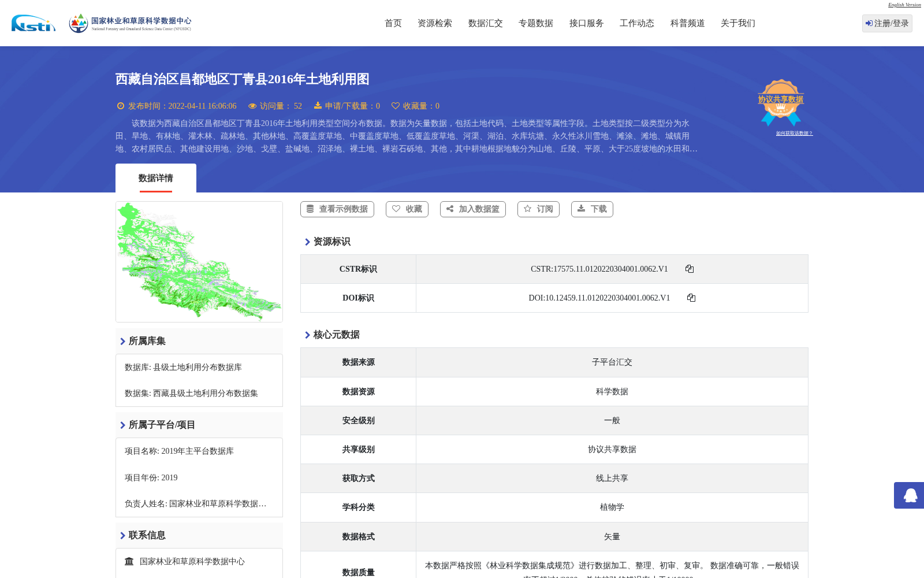This screenshot has height=578, width=924.
Task: Open 工作动态 navigation item
Action: [637, 23]
